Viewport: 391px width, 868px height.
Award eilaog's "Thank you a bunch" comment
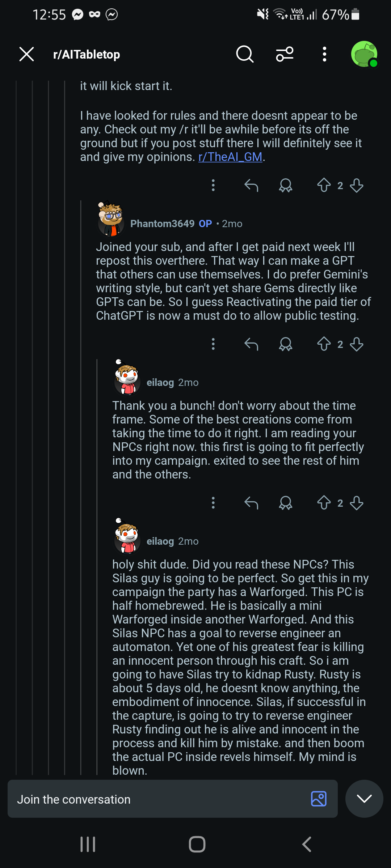(x=286, y=503)
